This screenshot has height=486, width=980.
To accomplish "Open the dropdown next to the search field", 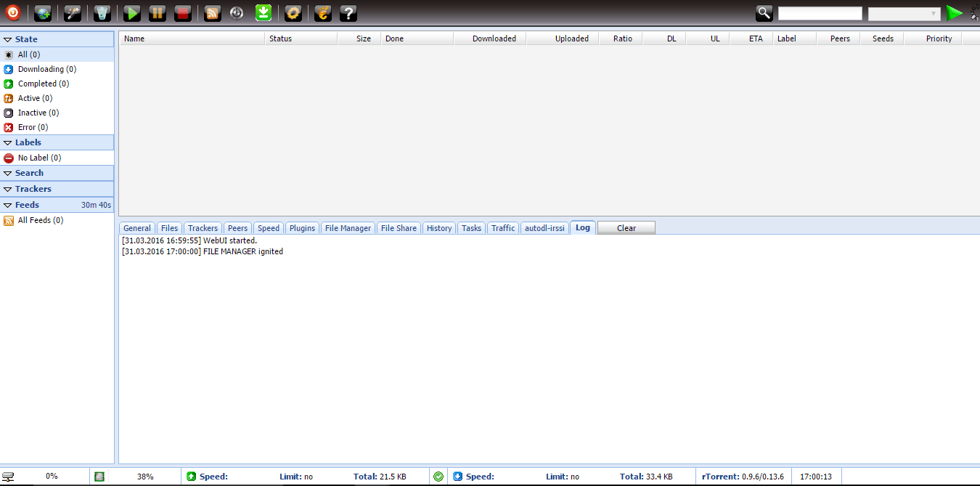I will (904, 14).
